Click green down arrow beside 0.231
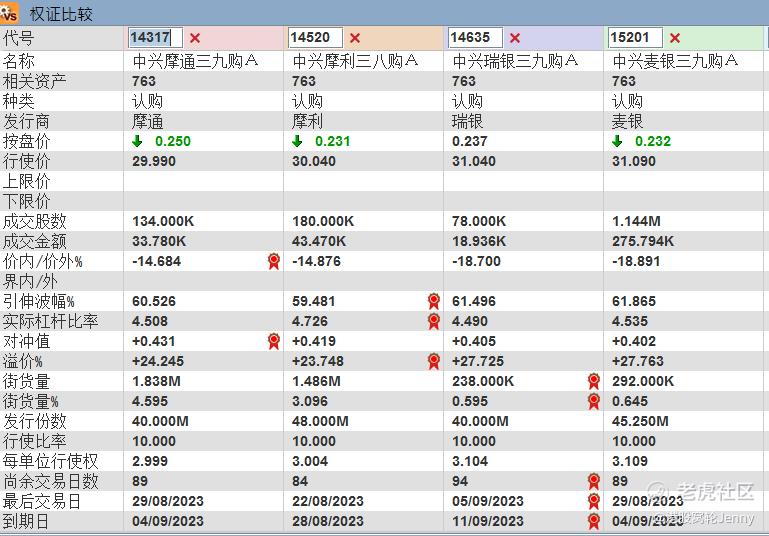Image resolution: width=769 pixels, height=536 pixels. (297, 141)
